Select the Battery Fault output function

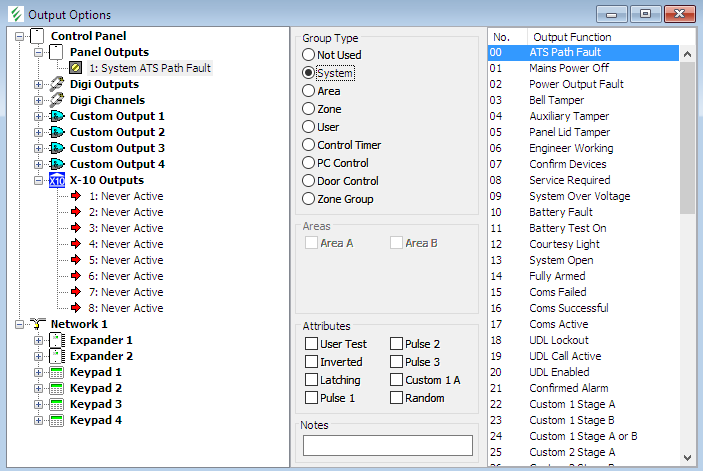(x=562, y=212)
